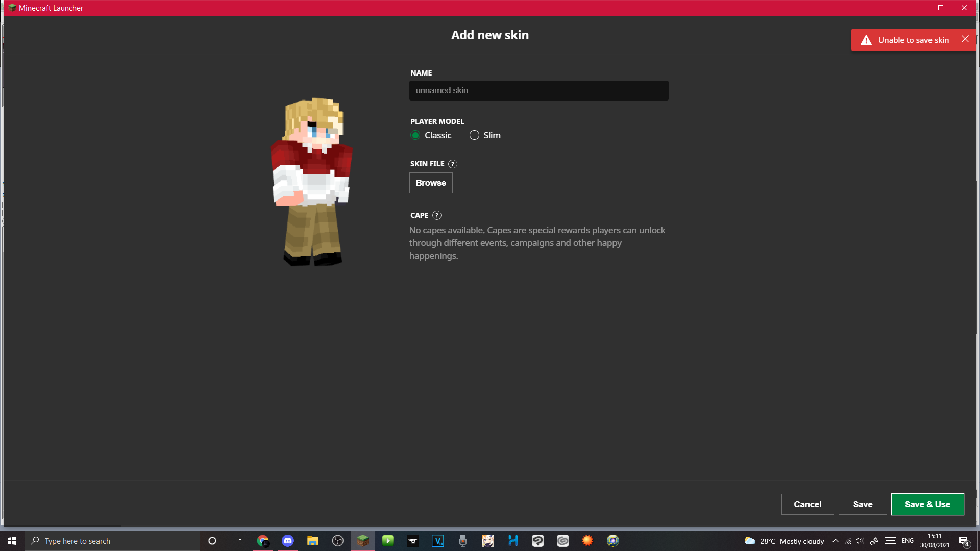
Task: Click the Skin File help question icon
Action: click(453, 164)
